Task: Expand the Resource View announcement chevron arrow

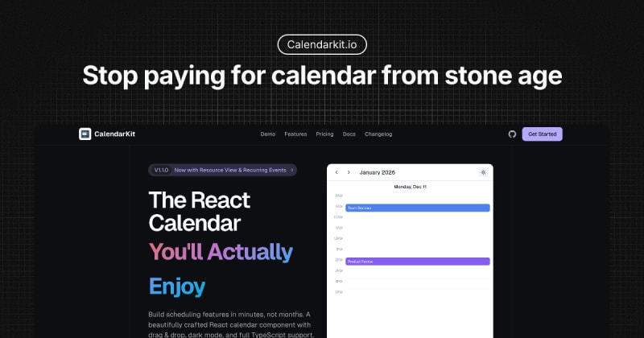Action: [x=292, y=170]
